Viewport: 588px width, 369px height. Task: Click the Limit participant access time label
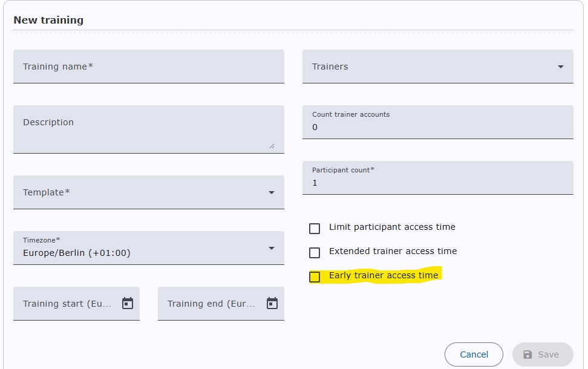point(392,227)
